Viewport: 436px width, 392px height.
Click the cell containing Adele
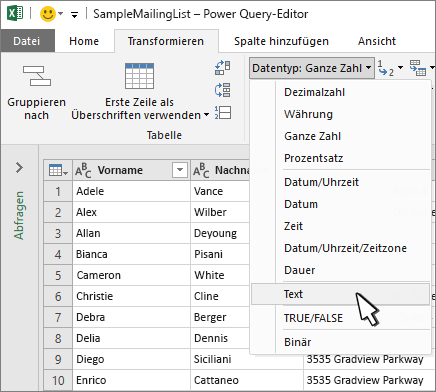click(131, 191)
